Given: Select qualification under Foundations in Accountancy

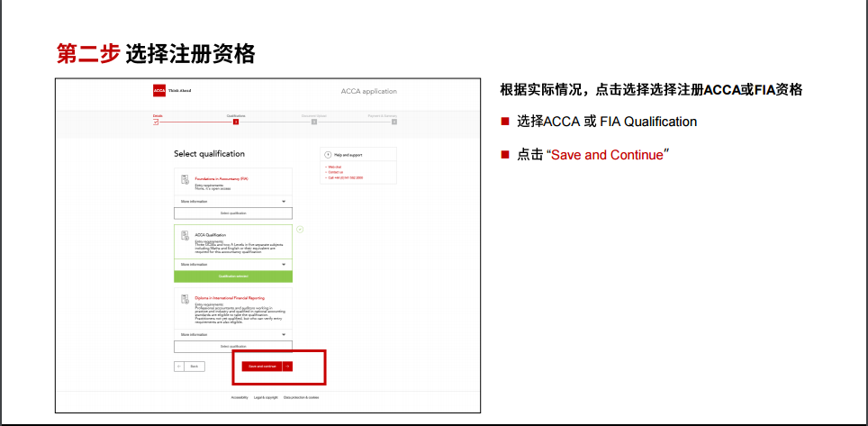Looking at the screenshot, I should (x=233, y=213).
